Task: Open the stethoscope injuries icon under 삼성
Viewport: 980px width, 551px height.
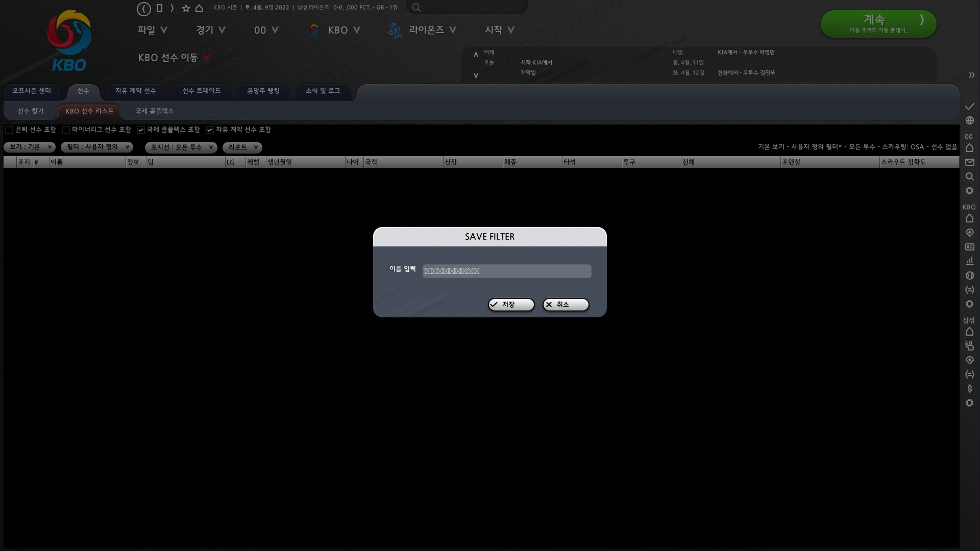Action: pos(969,346)
